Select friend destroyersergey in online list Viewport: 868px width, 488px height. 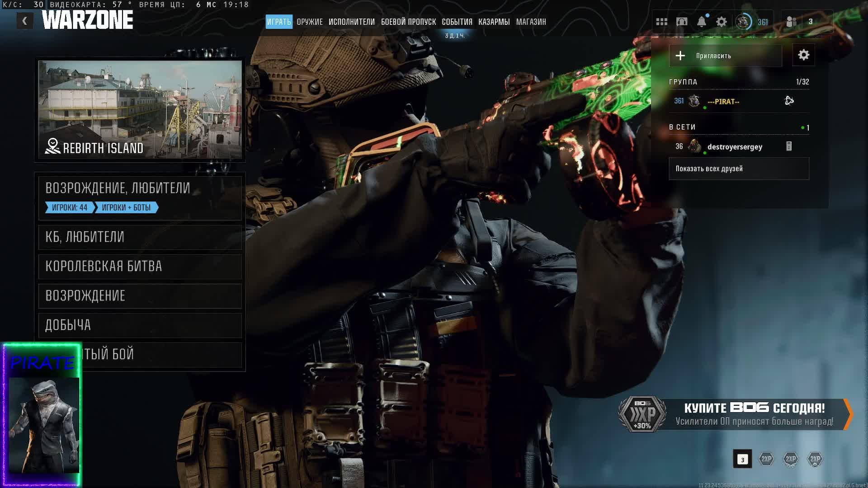pos(734,147)
